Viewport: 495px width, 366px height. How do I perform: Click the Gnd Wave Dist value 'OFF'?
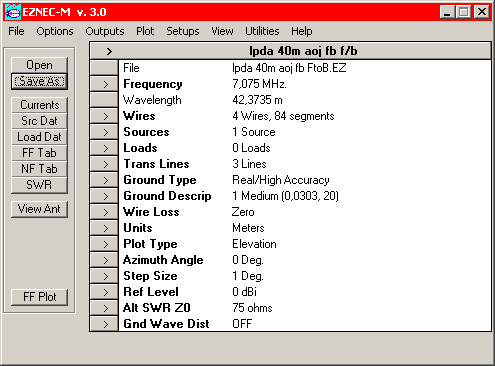click(x=242, y=324)
